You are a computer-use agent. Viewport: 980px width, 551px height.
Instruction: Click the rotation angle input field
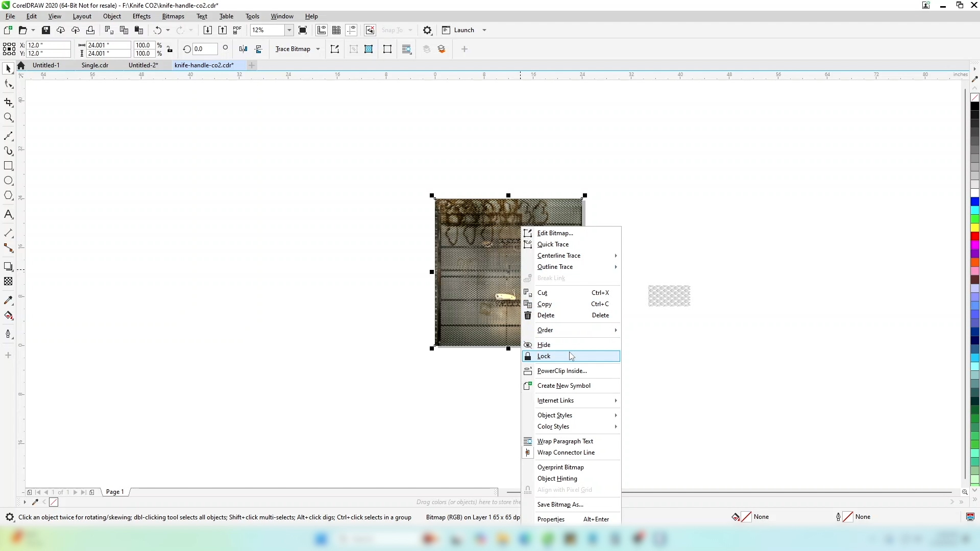(x=205, y=49)
